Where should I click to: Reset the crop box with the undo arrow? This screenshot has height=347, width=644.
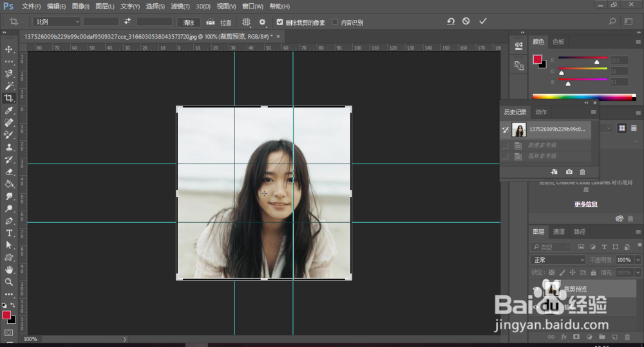451,21
